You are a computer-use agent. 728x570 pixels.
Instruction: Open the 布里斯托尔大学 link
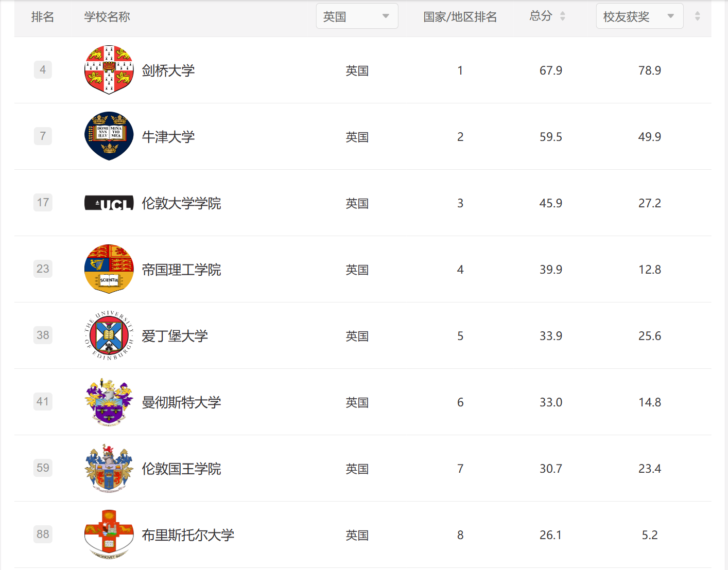click(188, 535)
